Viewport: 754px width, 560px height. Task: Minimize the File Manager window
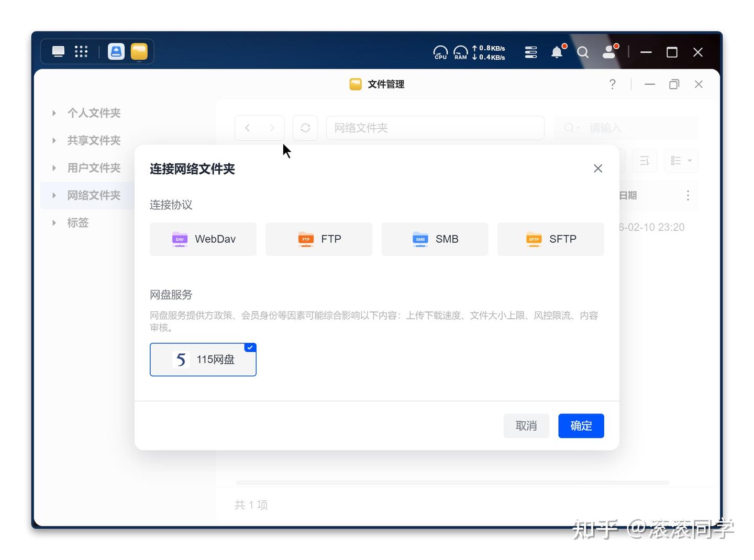tap(650, 84)
